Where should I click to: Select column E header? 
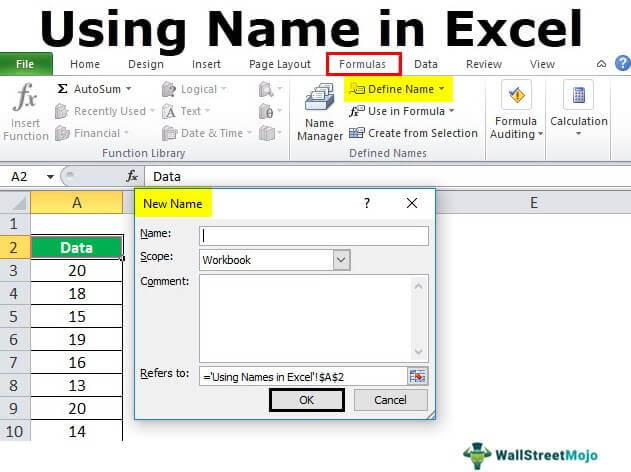pyautogui.click(x=534, y=202)
